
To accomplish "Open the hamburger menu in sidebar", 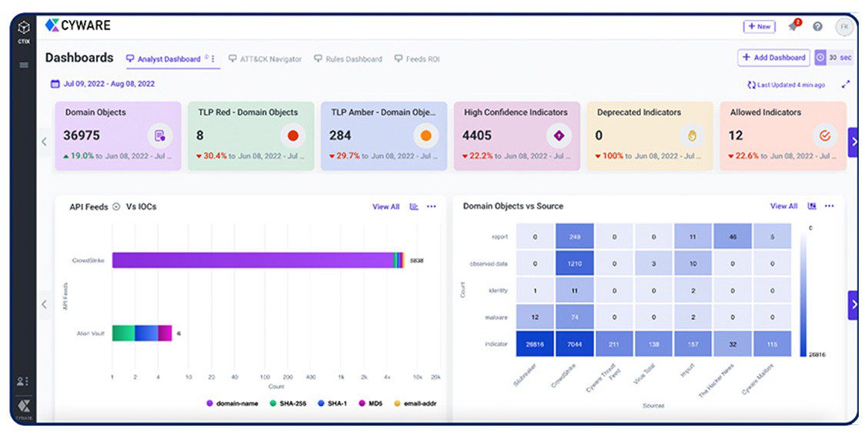I will pos(24,65).
